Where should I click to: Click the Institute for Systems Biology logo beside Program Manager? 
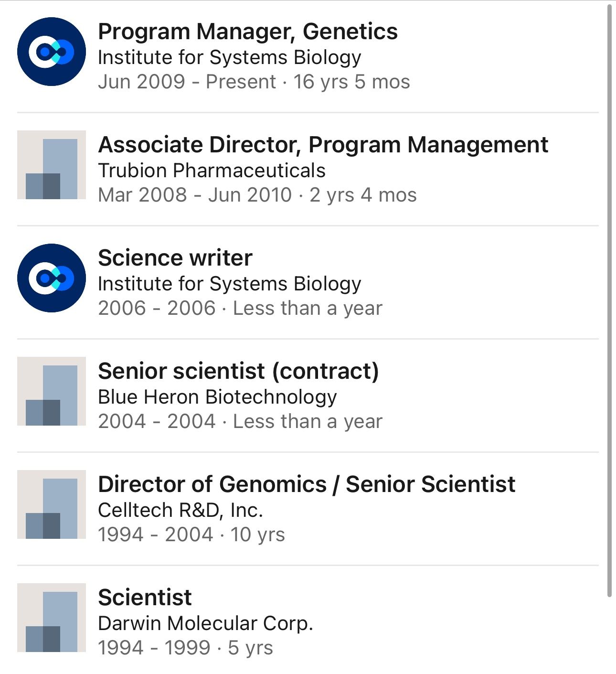pyautogui.click(x=52, y=52)
